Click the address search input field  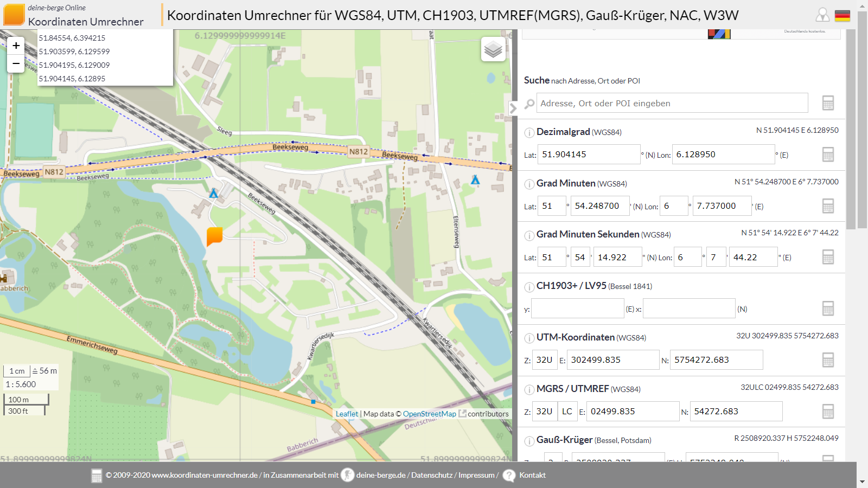coord(672,103)
